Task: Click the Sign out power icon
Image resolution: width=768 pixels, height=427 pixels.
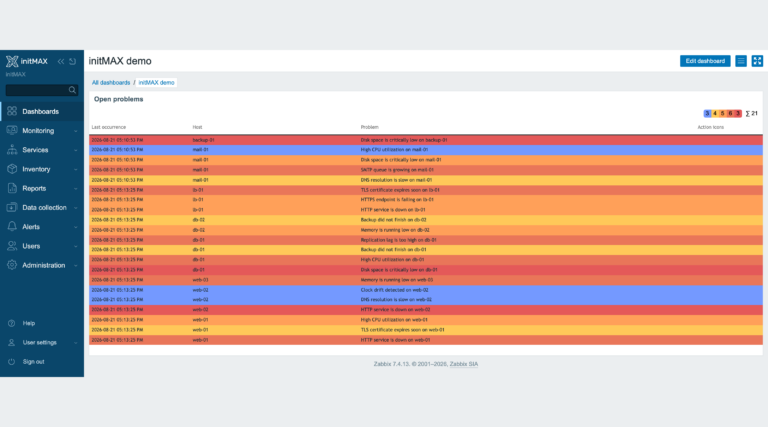Action: tap(12, 362)
